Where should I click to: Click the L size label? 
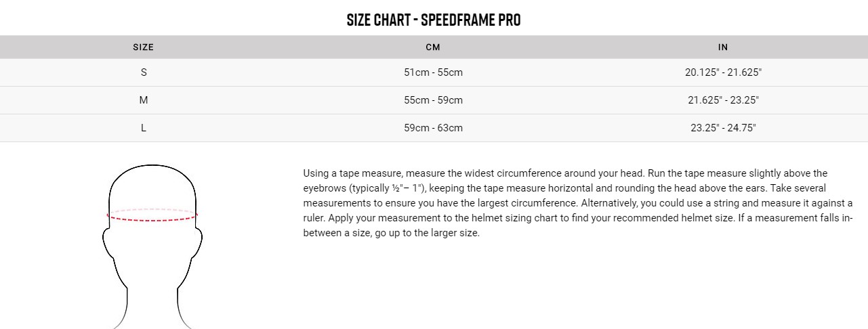click(x=144, y=128)
